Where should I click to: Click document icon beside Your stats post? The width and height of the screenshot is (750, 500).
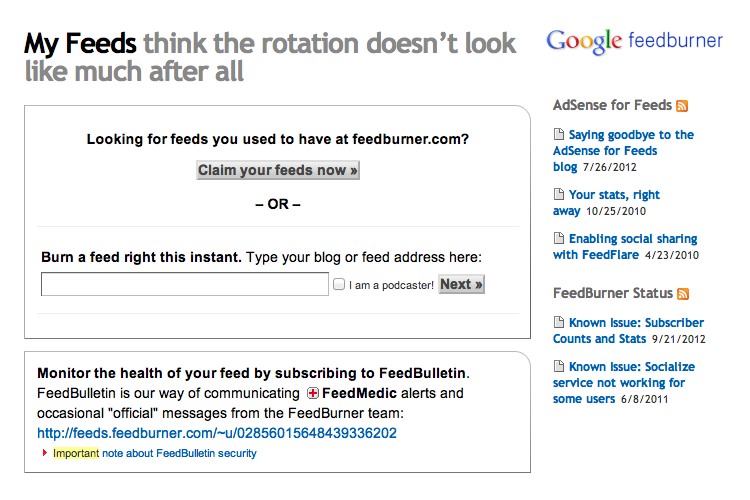pyautogui.click(x=559, y=195)
